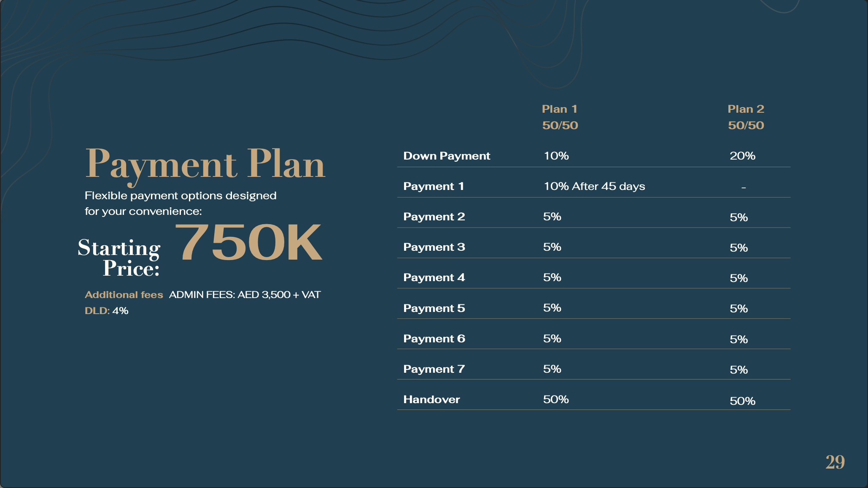The image size is (868, 488).
Task: Select the Payment 4 row label
Action: 434,277
